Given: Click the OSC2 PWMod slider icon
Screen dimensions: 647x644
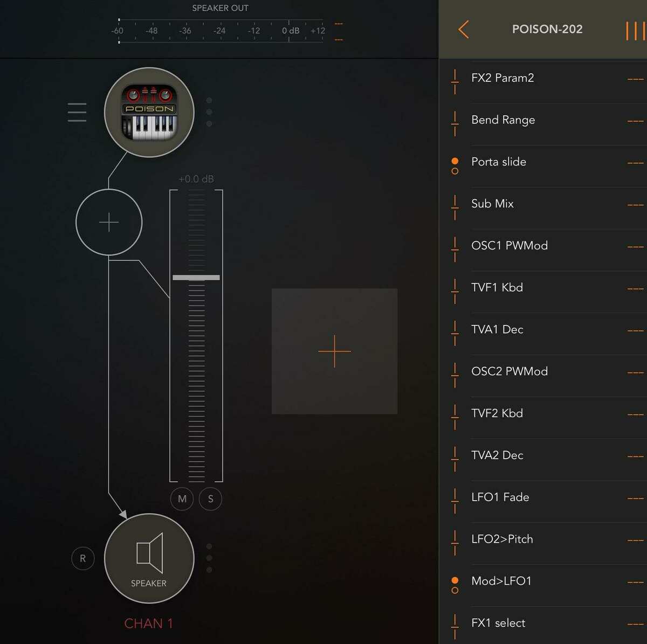Looking at the screenshot, I should coord(455,376).
